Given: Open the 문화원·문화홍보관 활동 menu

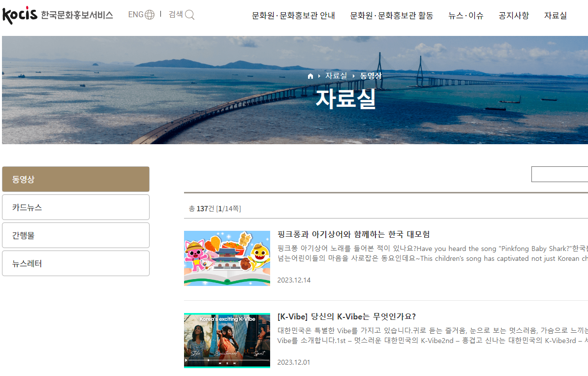Looking at the screenshot, I should click(391, 15).
